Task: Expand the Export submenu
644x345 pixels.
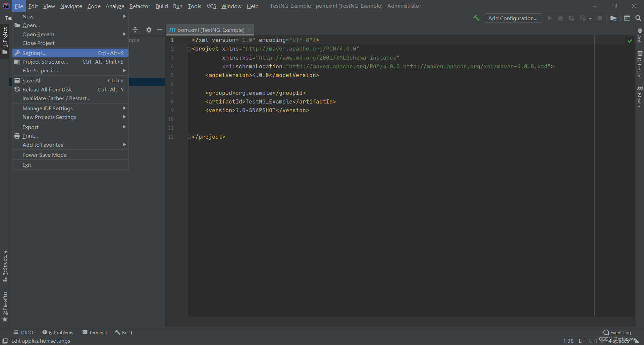Action: (x=70, y=127)
